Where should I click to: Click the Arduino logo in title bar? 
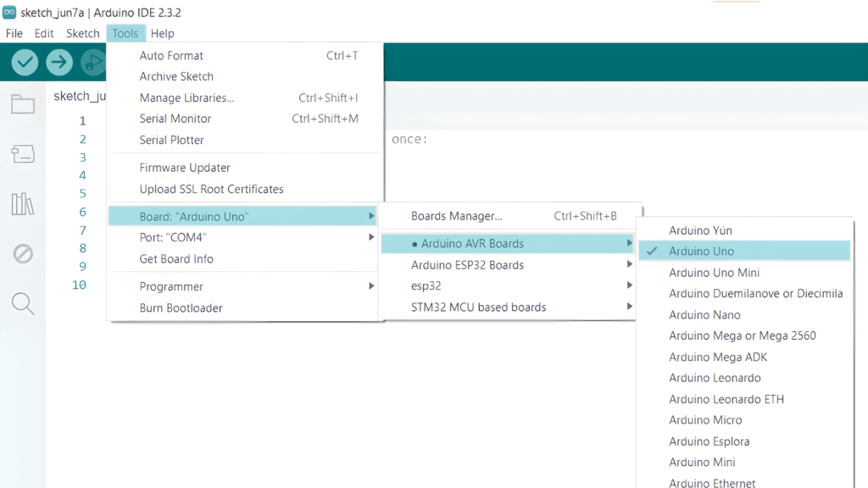pos(9,13)
